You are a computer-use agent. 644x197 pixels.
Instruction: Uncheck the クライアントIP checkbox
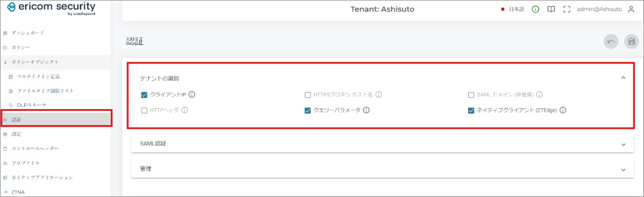point(144,95)
